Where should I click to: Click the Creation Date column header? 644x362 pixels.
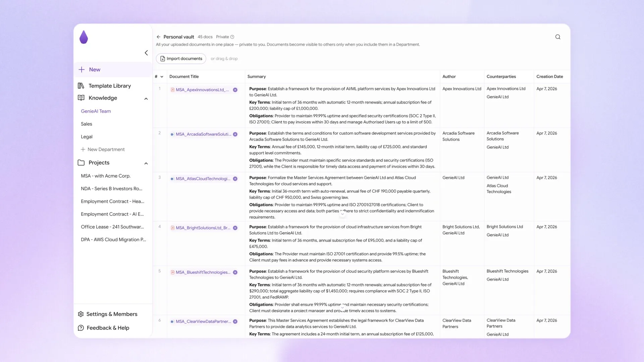(x=549, y=77)
